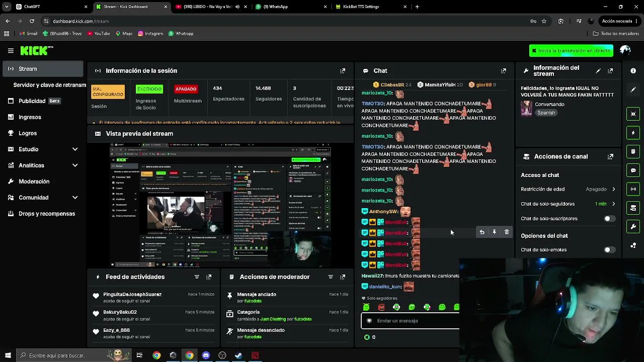Delete the hovered MontiEvil chat message
This screenshot has width=644, height=362.
click(507, 232)
